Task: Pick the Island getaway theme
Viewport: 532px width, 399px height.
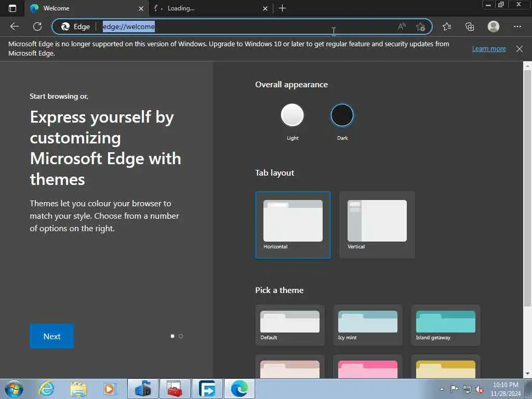Action: point(445,325)
